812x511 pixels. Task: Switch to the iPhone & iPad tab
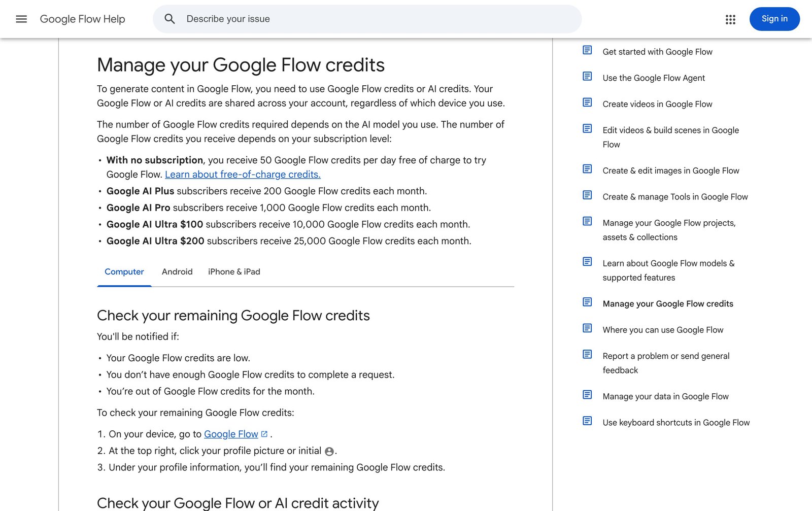coord(234,271)
